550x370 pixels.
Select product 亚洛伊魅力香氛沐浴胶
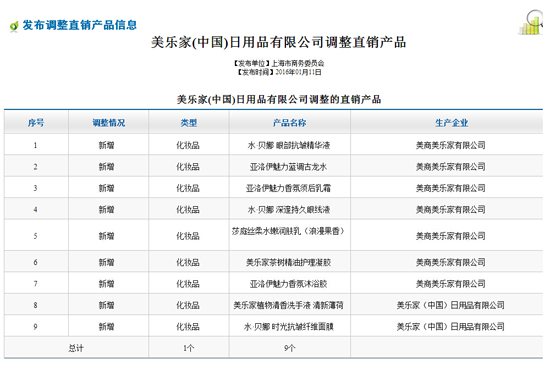pyautogui.click(x=288, y=284)
